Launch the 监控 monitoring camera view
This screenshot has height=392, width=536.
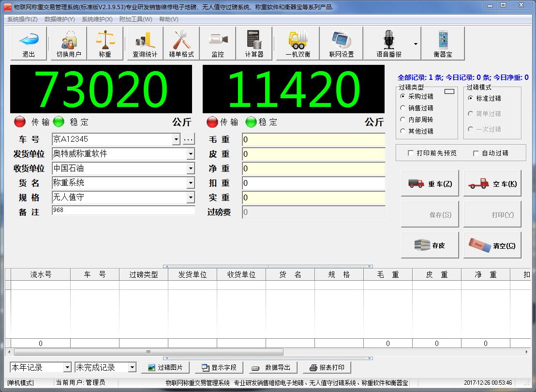click(218, 43)
